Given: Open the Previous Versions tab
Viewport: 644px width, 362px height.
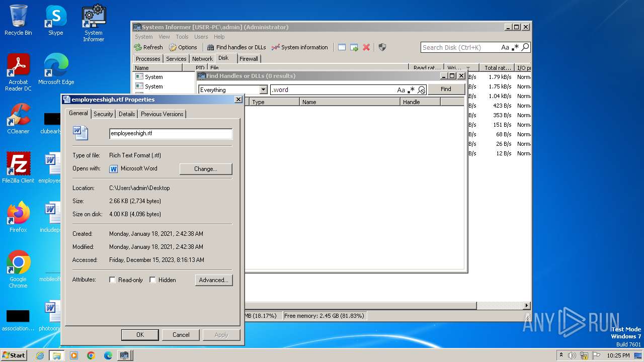Looking at the screenshot, I should 162,114.
